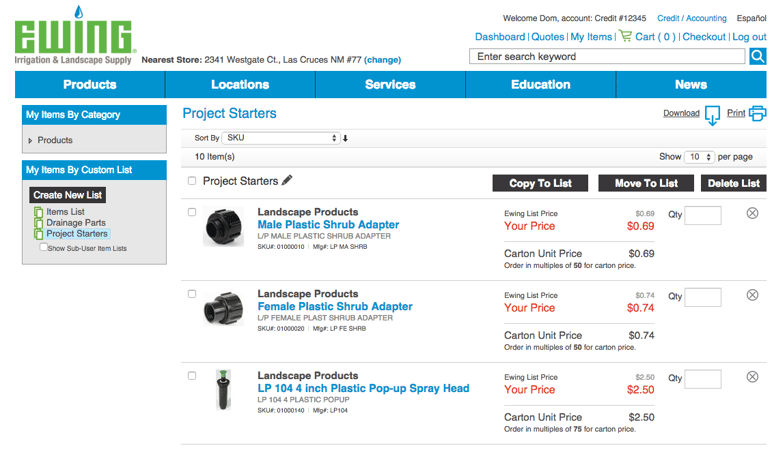Click the Ewing logo
The height and width of the screenshot is (450, 772).
point(75,35)
